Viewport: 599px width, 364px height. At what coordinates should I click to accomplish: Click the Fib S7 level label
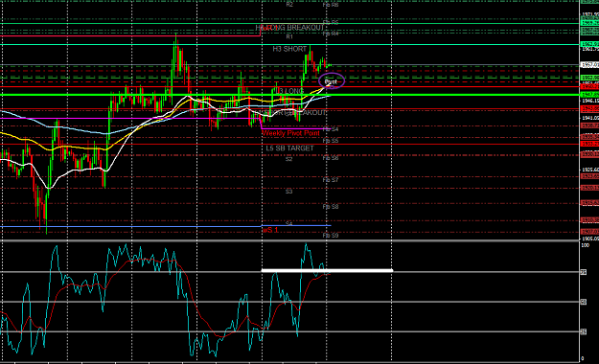click(x=331, y=180)
